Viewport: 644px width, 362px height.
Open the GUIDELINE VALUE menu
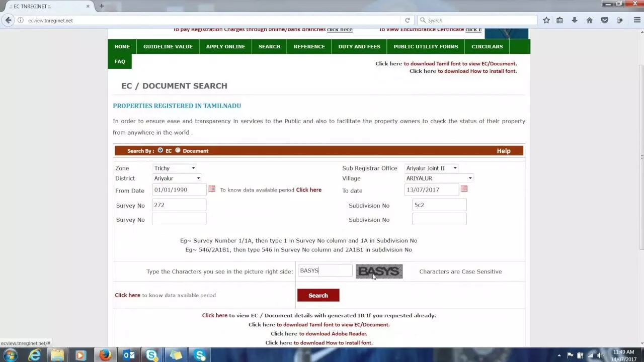click(168, 47)
